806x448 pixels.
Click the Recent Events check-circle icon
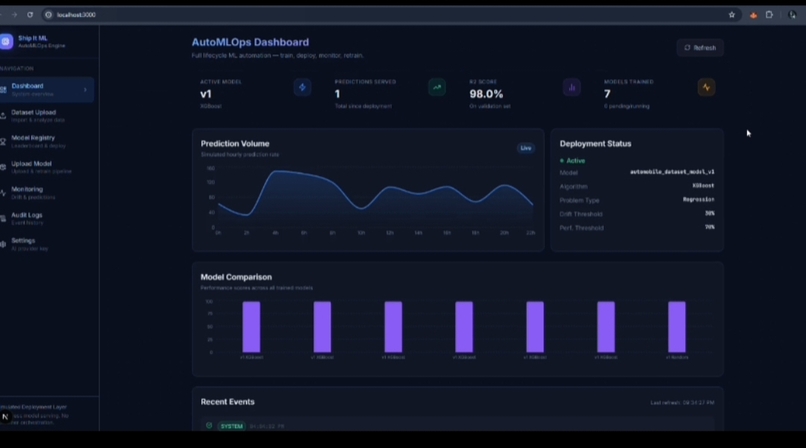pos(209,425)
